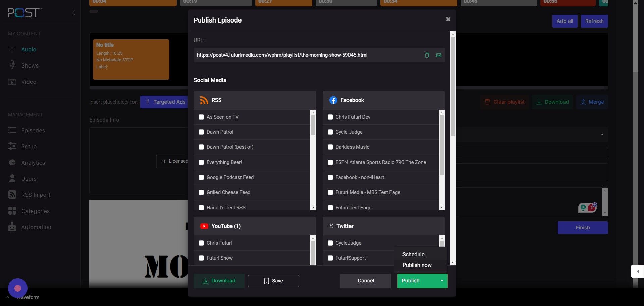Open the Shows microphone section

click(x=30, y=65)
